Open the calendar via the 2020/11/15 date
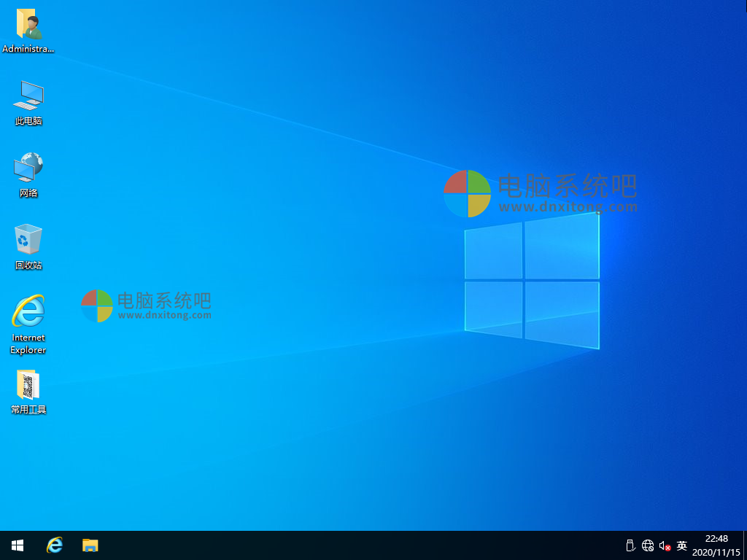Image resolution: width=747 pixels, height=560 pixels. coord(716,551)
